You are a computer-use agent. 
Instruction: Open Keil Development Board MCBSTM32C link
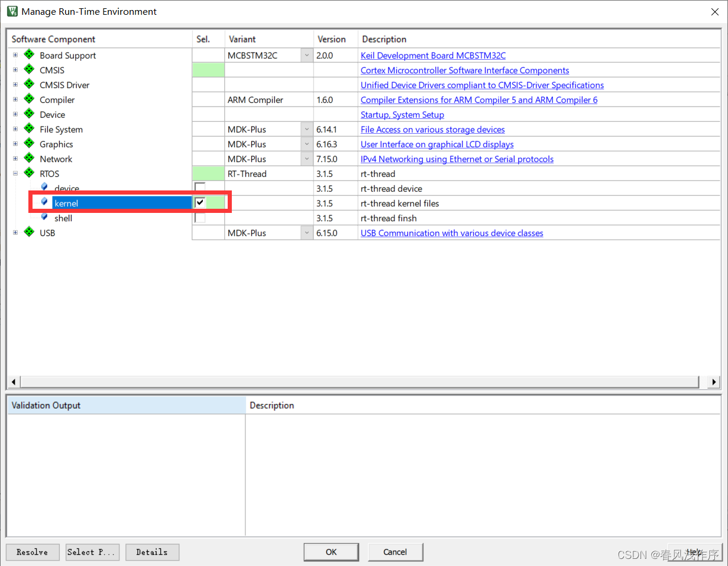tap(433, 56)
